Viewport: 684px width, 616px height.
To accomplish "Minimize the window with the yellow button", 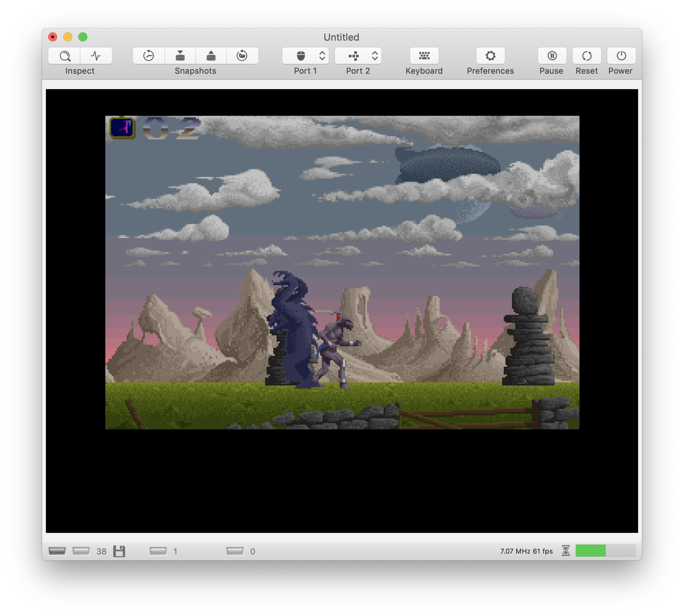I will click(x=68, y=37).
